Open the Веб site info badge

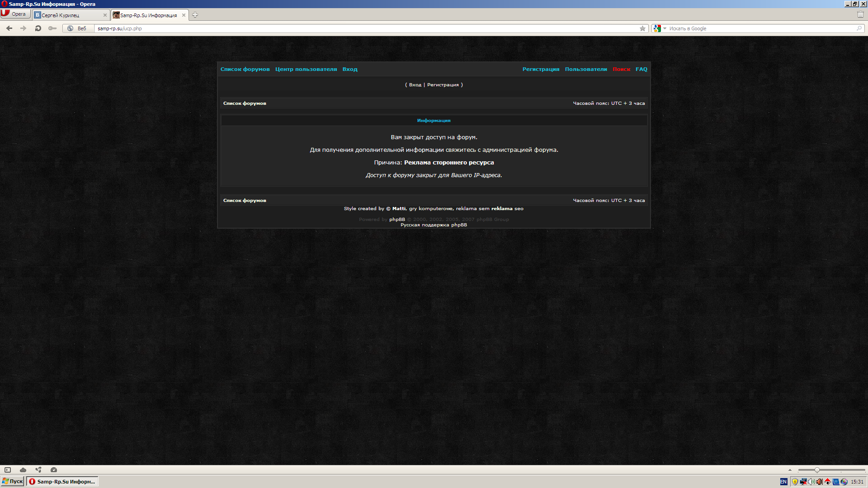click(77, 28)
